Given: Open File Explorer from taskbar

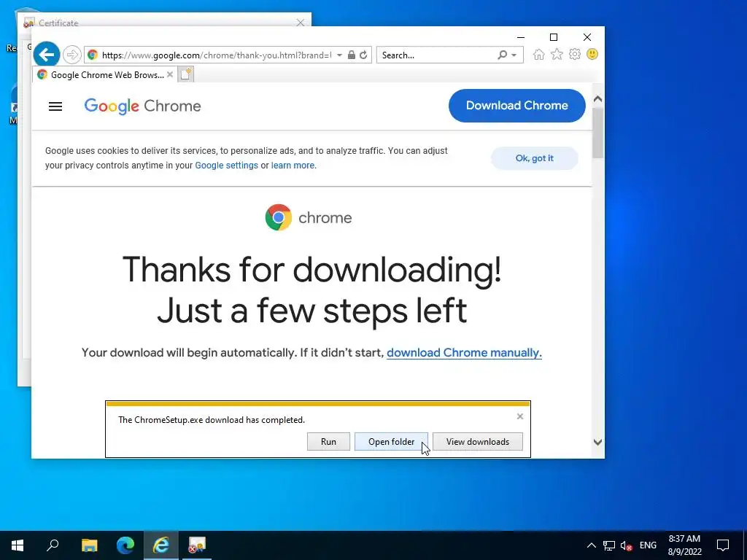Looking at the screenshot, I should click(x=89, y=545).
